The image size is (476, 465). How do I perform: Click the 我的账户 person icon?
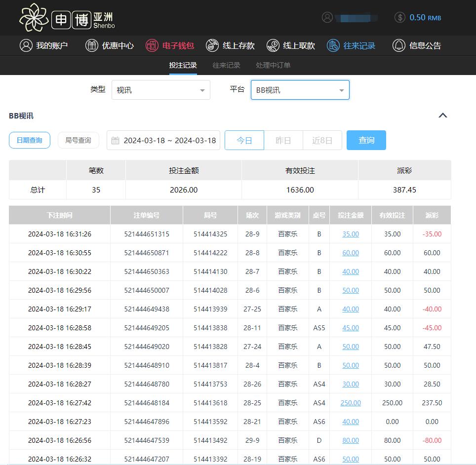pos(26,45)
